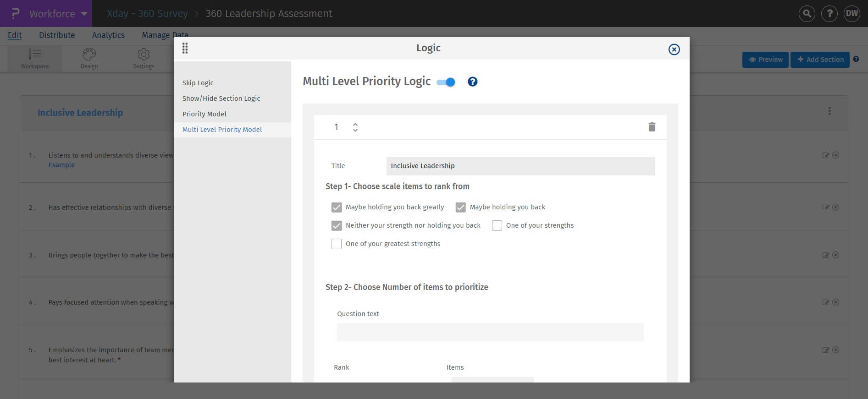868x399 pixels.
Task: Delete priority rule 1 with trash icon
Action: 652,127
